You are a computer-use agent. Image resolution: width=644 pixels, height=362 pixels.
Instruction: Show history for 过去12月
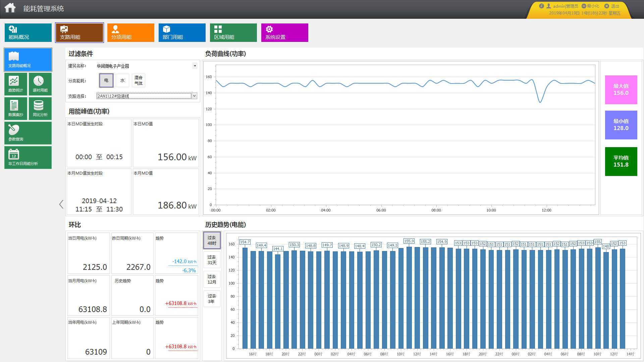point(212,279)
